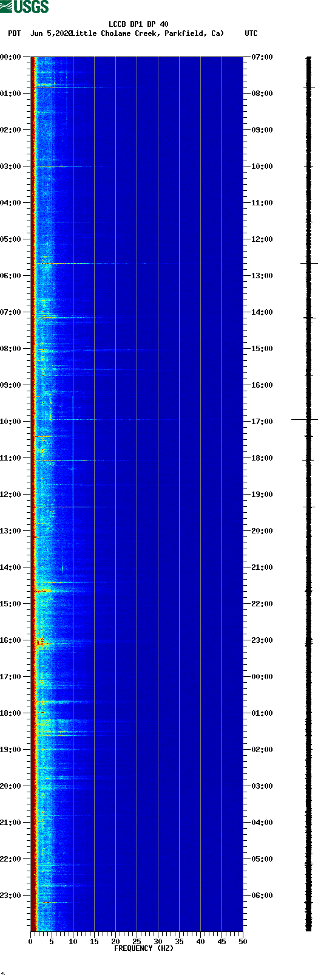
Task: Click the seismogram spike near 12:40 UTC
Action: tap(309, 263)
